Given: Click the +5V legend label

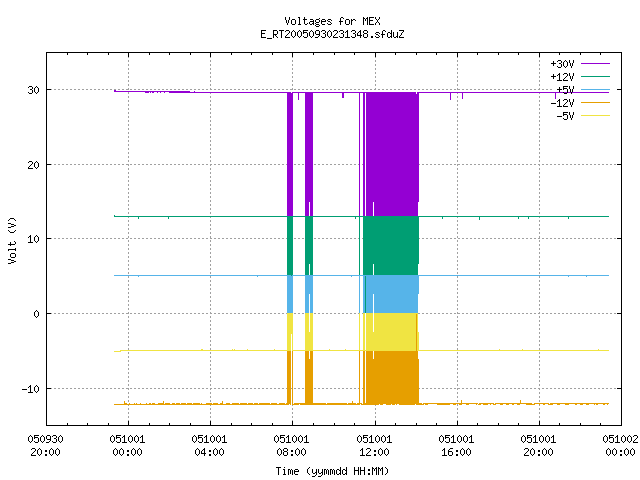Looking at the screenshot, I should pyautogui.click(x=565, y=90).
